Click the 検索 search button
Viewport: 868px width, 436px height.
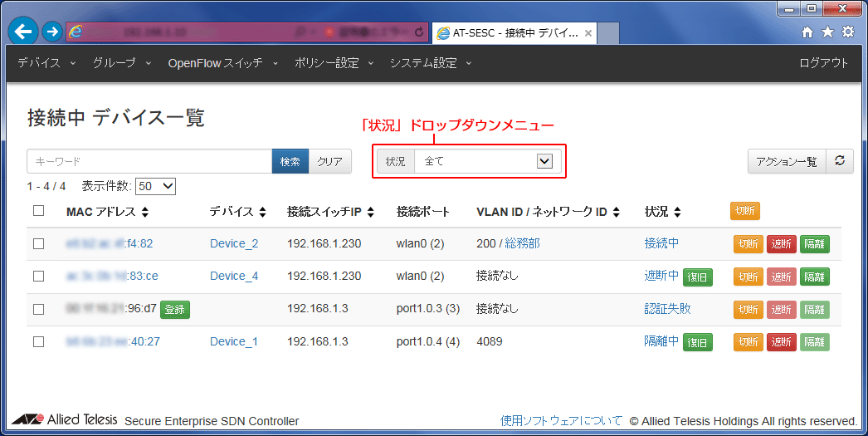pos(290,161)
